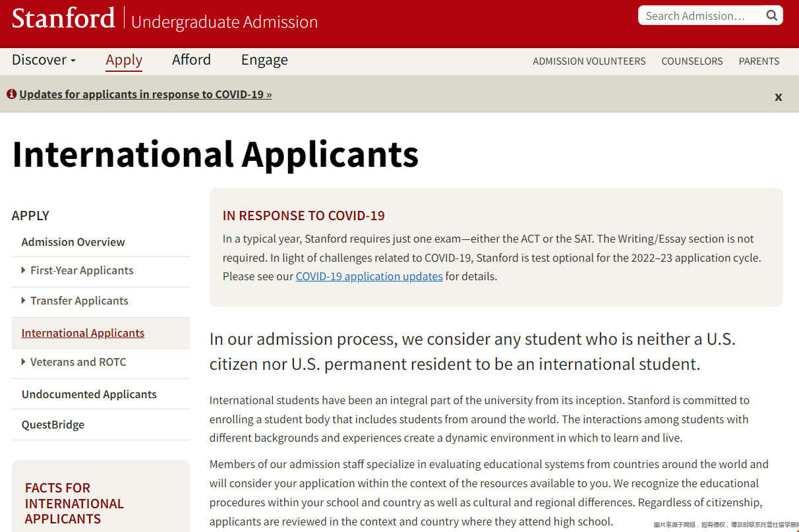The image size is (799, 532).
Task: Go to Admission Volunteers page
Action: 589,61
